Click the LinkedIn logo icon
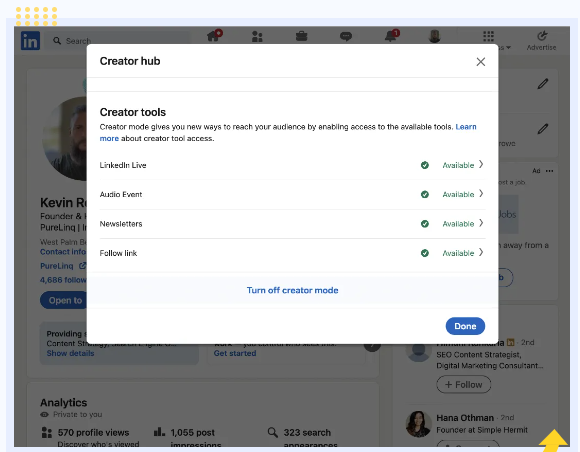This screenshot has height=452, width=580. coord(30,41)
